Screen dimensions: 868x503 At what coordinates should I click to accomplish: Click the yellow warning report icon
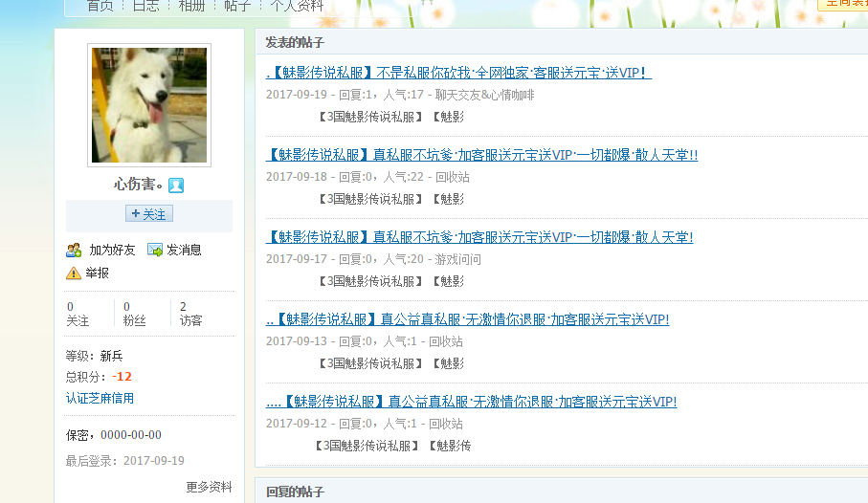click(x=74, y=273)
